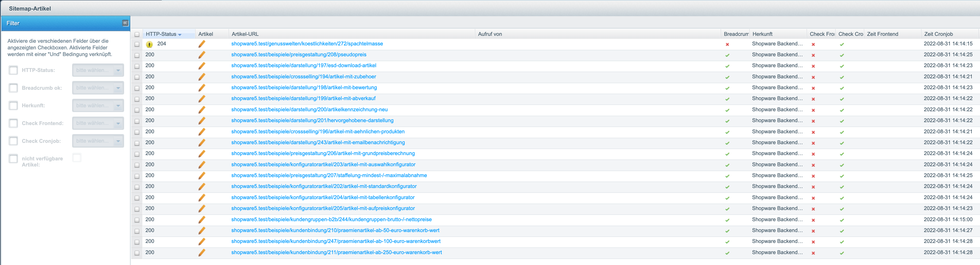Image resolution: width=980 pixels, height=265 pixels.
Task: Select all rows with the header checkbox
Action: click(x=137, y=34)
